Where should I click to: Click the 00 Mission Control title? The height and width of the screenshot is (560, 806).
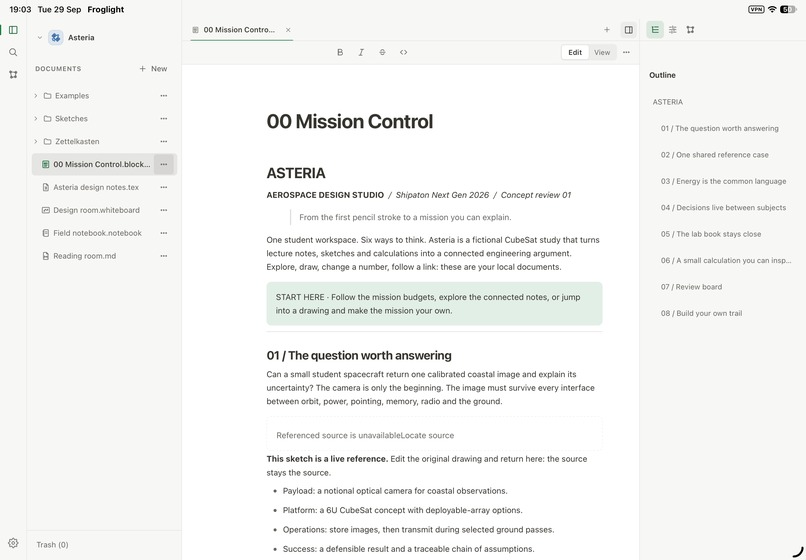click(350, 122)
